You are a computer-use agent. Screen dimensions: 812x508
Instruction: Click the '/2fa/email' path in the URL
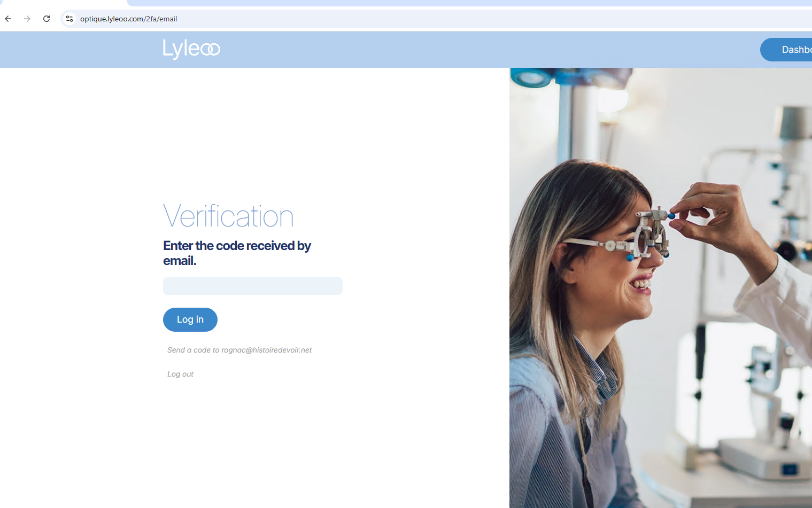(x=160, y=19)
